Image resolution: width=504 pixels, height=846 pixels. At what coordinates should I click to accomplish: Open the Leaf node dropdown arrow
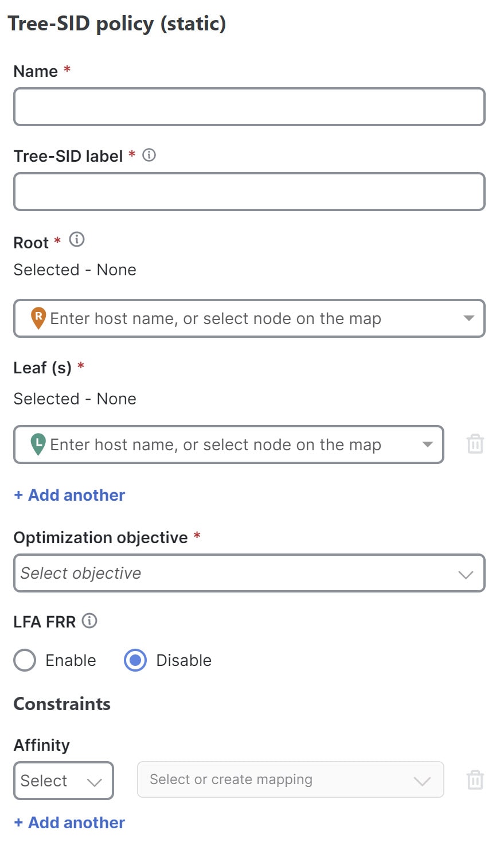coord(427,445)
